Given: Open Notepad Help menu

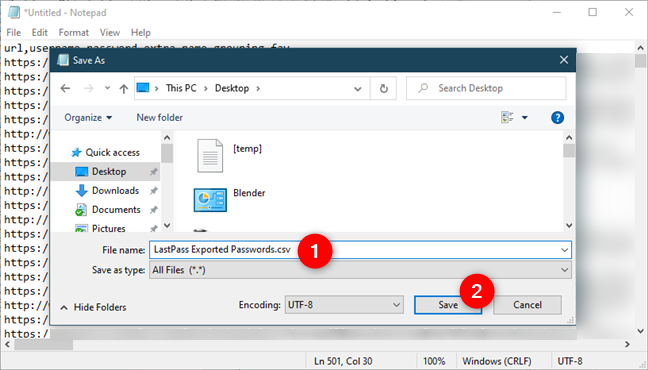Looking at the screenshot, I should point(141,32).
